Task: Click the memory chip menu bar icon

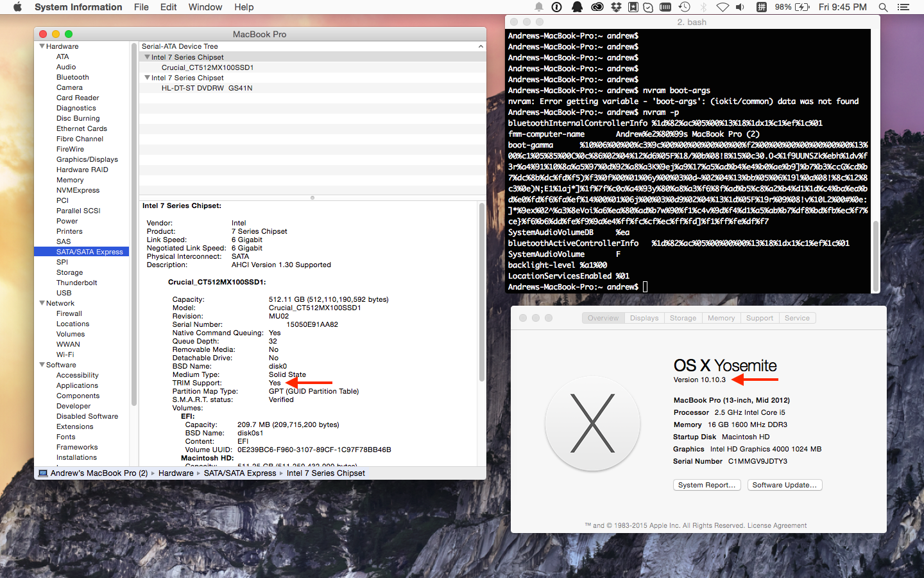Action: [x=665, y=7]
